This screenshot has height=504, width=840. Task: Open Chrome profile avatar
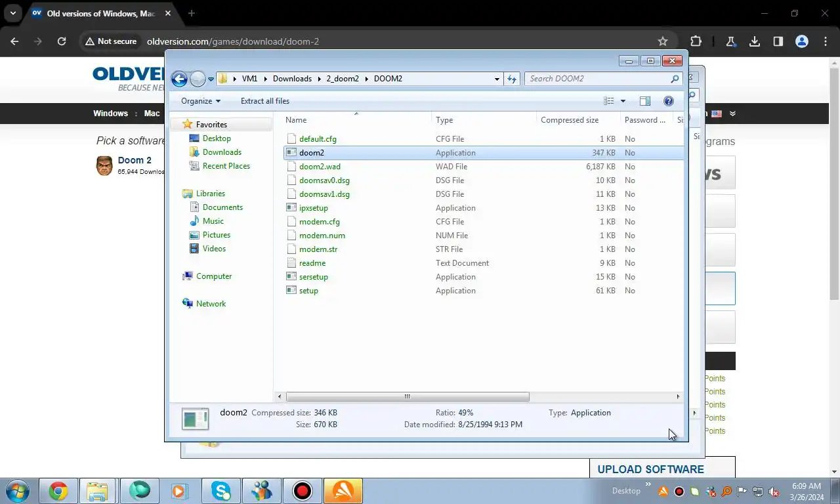pos(802,41)
